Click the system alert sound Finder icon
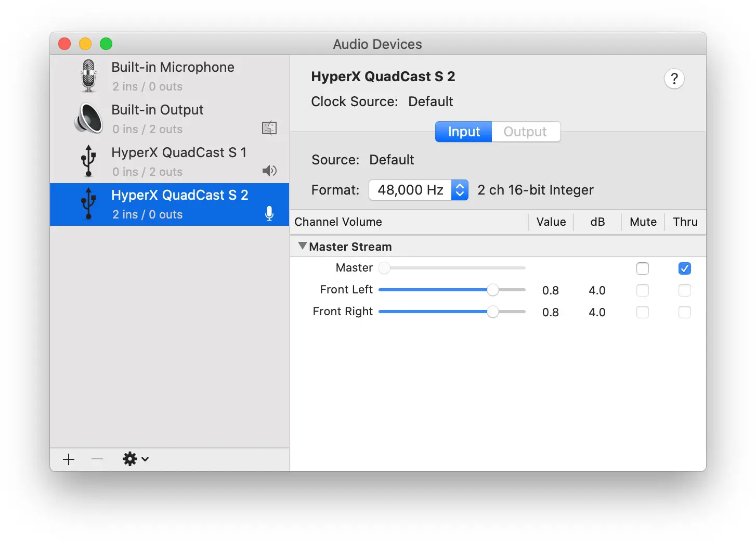 (269, 128)
